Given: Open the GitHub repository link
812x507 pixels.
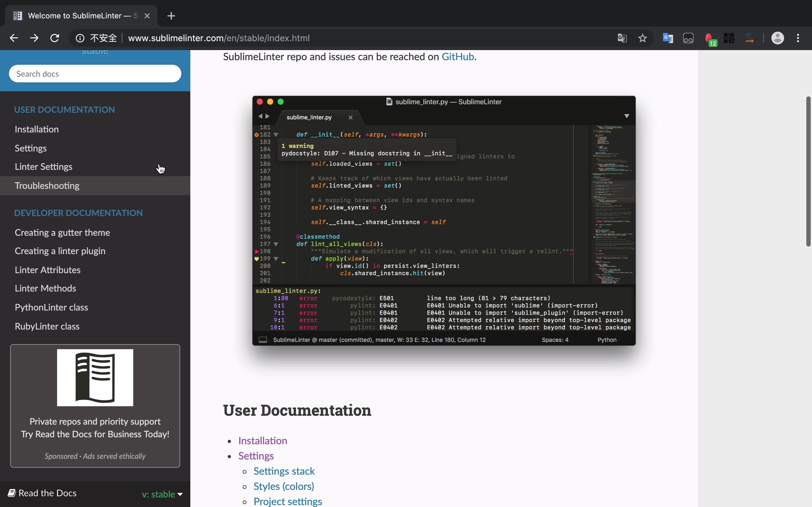Looking at the screenshot, I should 458,57.
